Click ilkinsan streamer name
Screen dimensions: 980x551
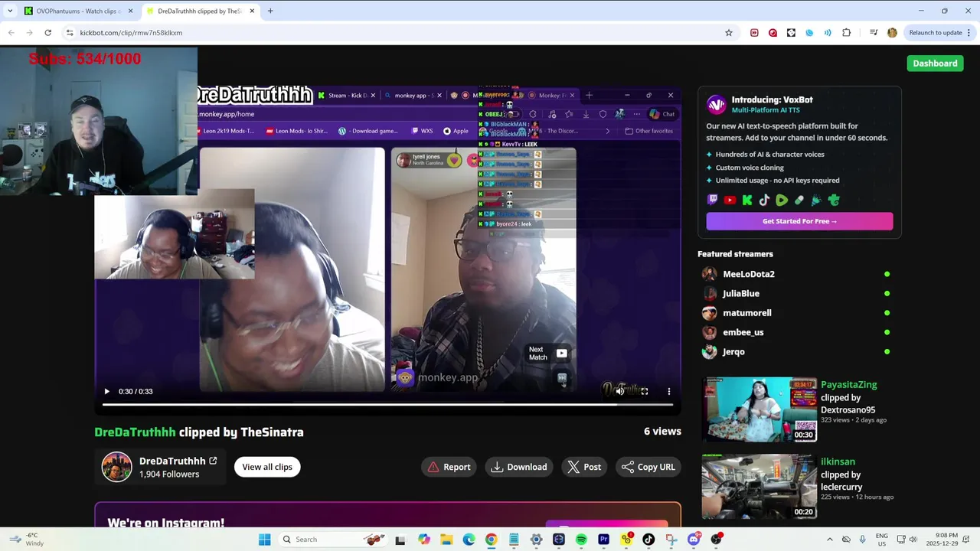[x=838, y=461]
